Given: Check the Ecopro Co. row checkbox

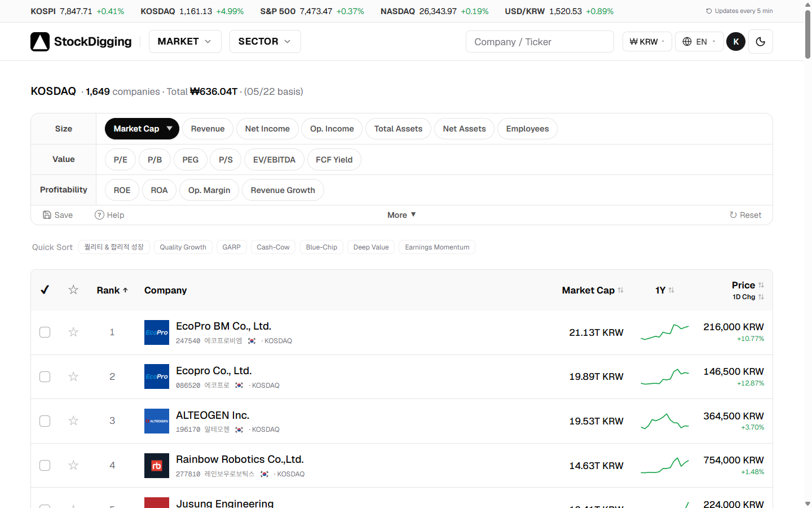Looking at the screenshot, I should (45, 376).
